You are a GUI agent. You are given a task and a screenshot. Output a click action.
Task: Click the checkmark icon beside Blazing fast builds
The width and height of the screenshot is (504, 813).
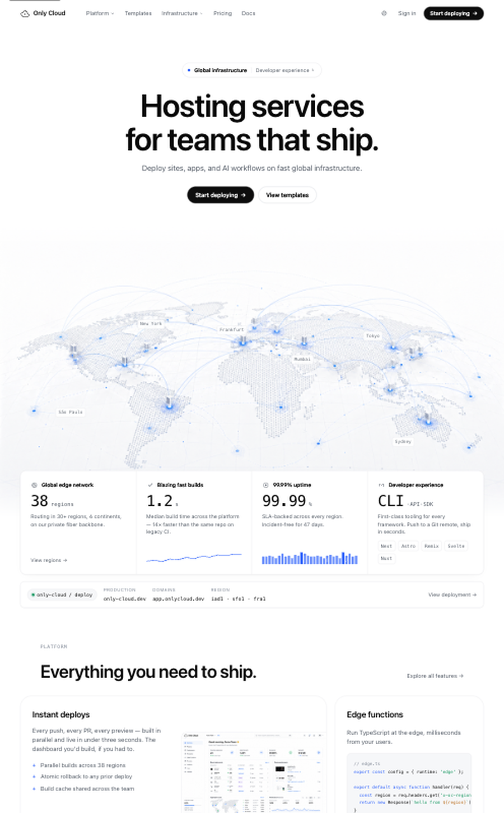pos(150,485)
